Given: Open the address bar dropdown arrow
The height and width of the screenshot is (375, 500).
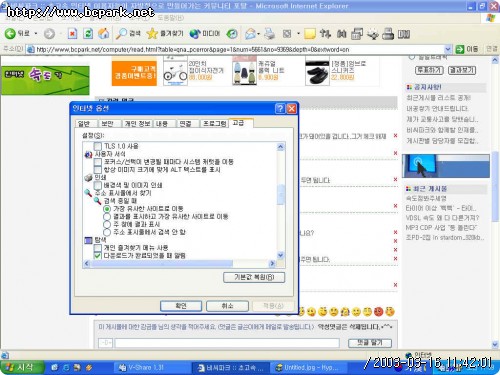Looking at the screenshot, I should click(x=448, y=49).
